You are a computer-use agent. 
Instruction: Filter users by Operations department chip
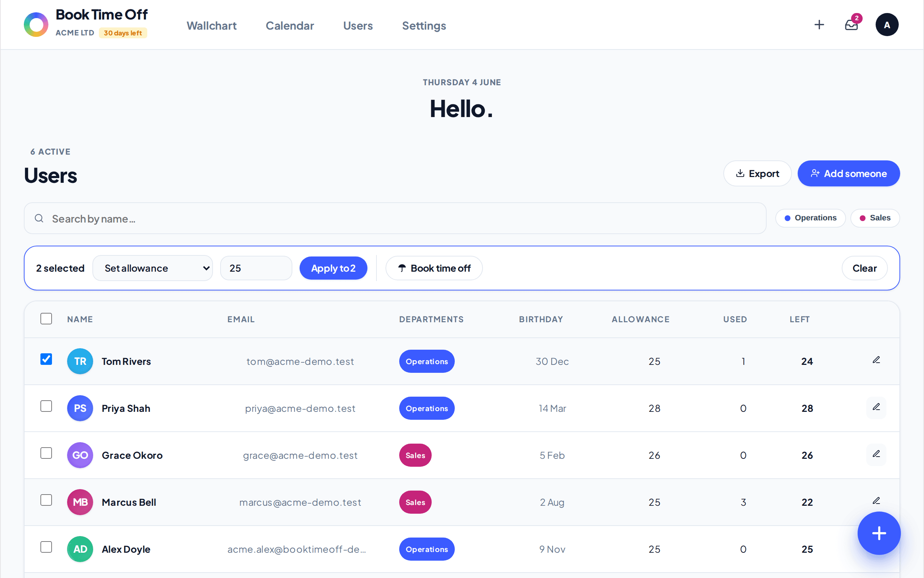coord(810,218)
